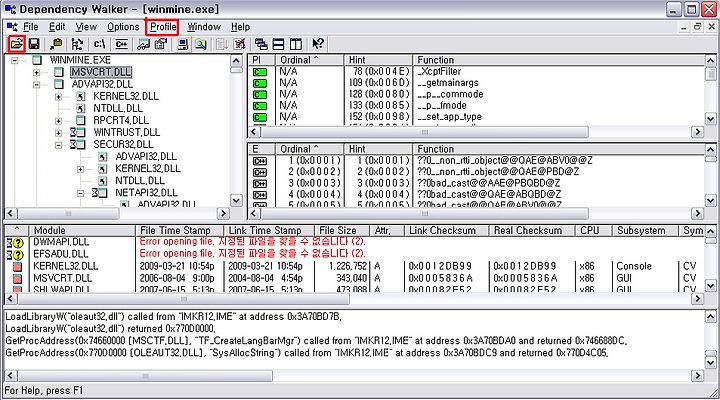Toggle Undecorate C++ Functions icon
The height and width of the screenshot is (400, 720).
(x=121, y=44)
